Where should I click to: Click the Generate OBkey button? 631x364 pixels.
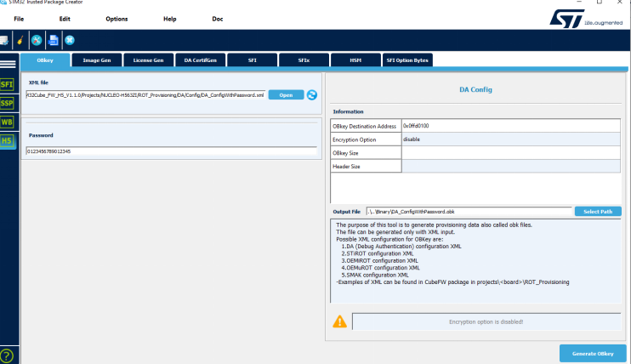[x=593, y=354]
